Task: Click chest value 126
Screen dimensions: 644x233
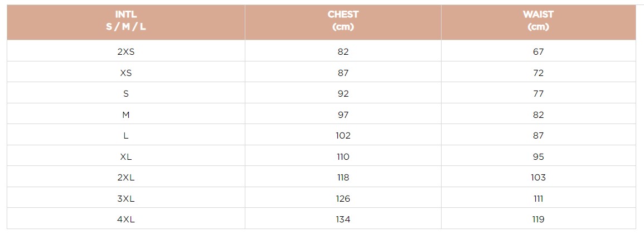Action: click(x=343, y=198)
